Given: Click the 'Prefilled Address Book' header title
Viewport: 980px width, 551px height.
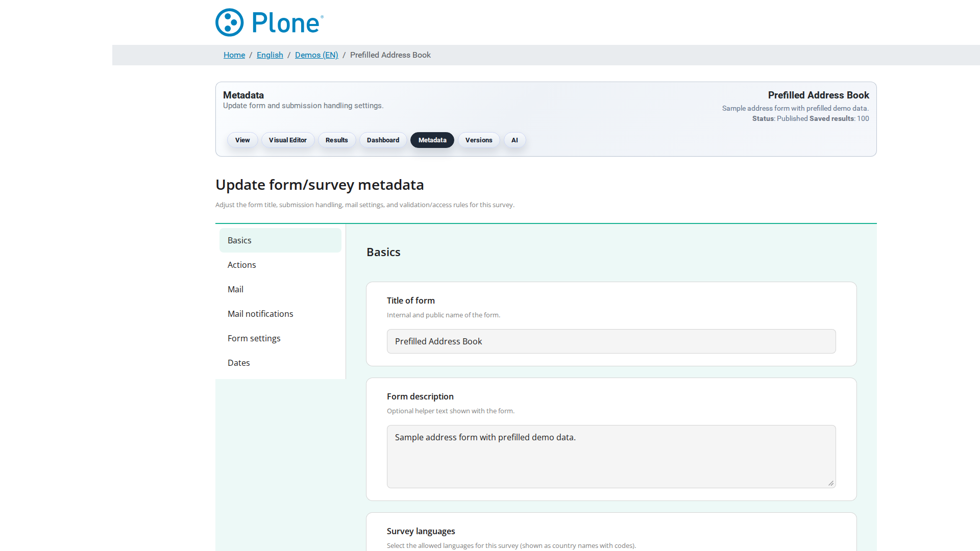Looking at the screenshot, I should 819,95.
